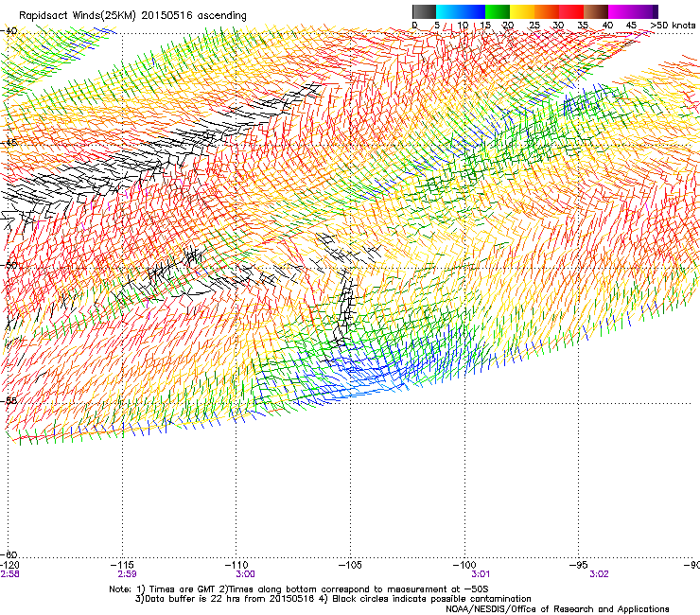Viewport: 700px width, 615px height.
Task: Click the yellow 20–25 knots legend segment
Action: click(x=522, y=11)
